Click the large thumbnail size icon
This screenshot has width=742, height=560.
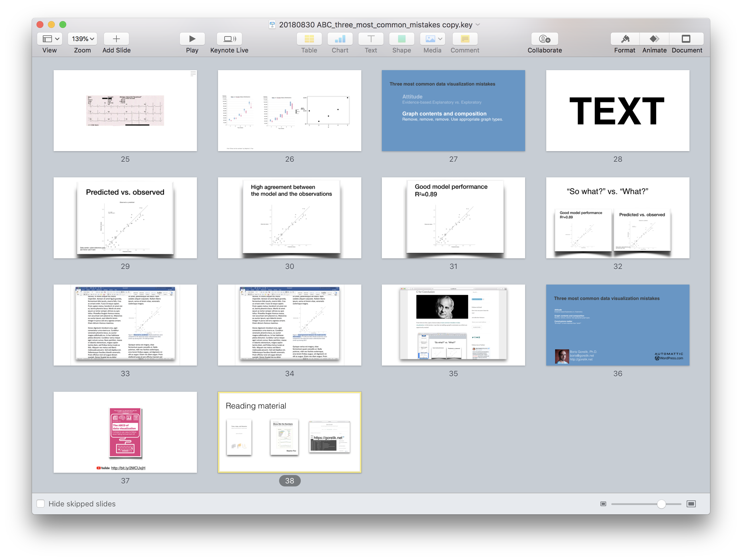(691, 504)
